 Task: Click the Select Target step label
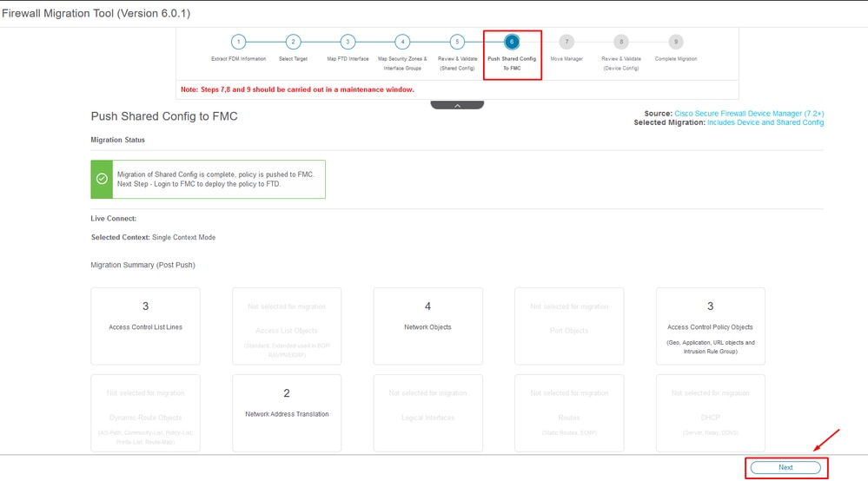(293, 58)
